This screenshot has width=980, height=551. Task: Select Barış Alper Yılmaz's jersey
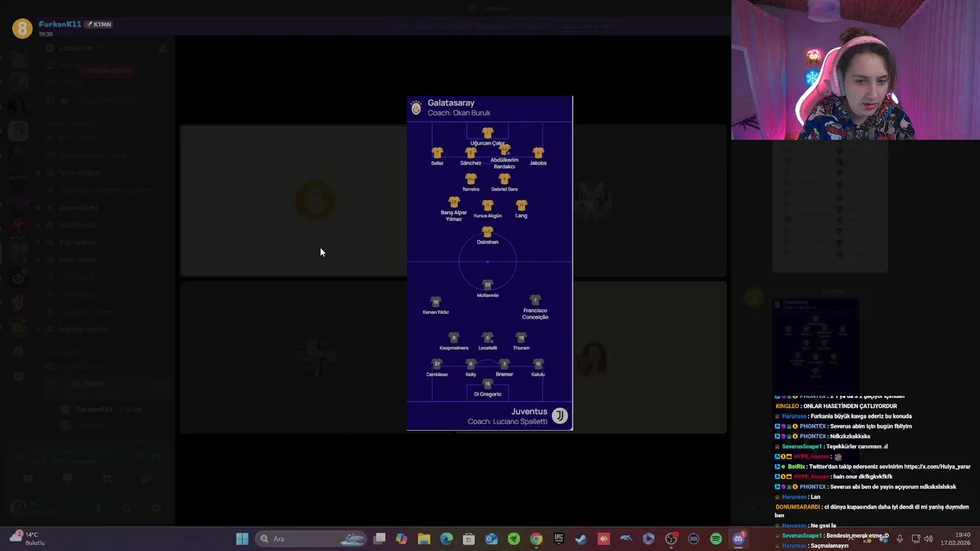point(454,202)
